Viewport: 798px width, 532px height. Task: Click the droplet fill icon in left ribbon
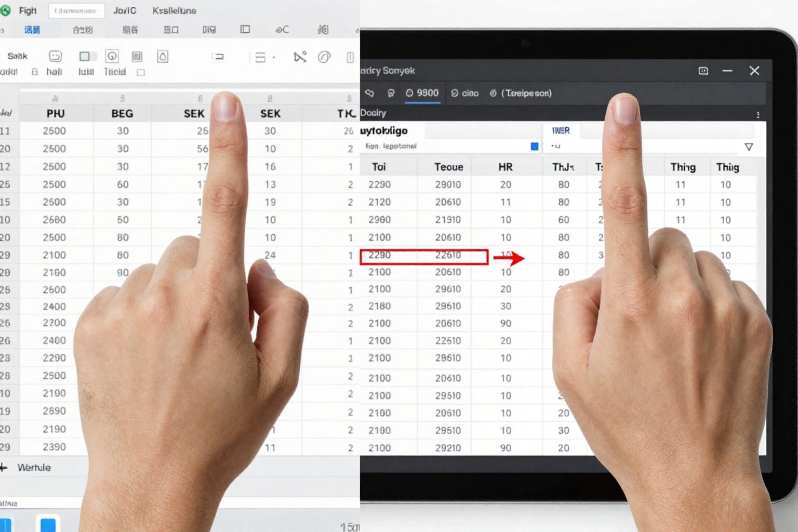point(163,56)
